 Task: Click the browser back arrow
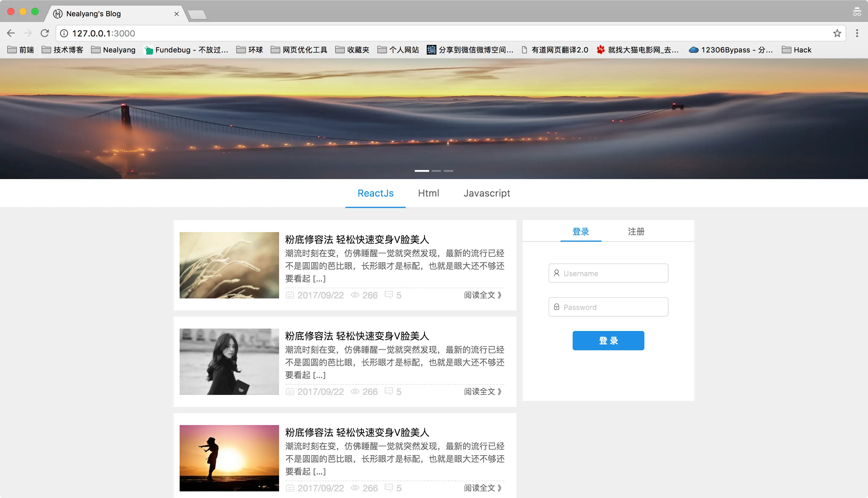(x=11, y=33)
